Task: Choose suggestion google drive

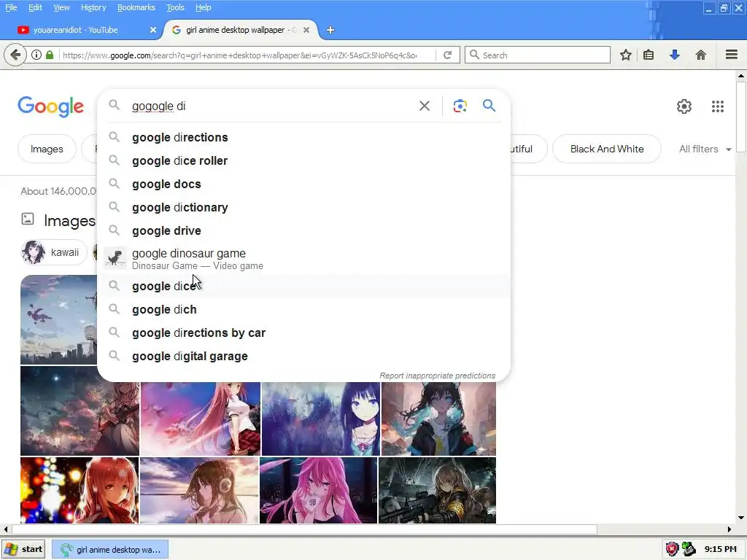Action: (x=304, y=230)
